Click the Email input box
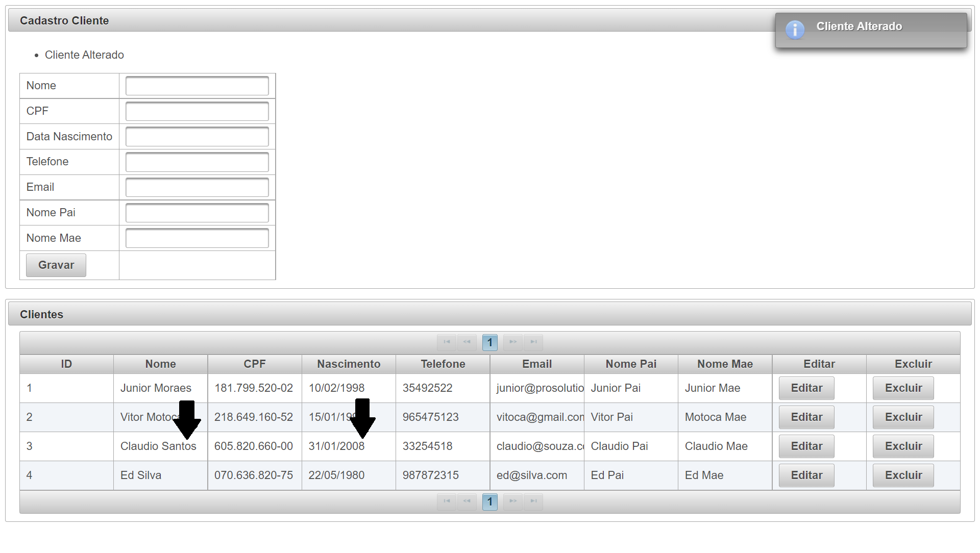This screenshot has height=553, width=980. 197,187
